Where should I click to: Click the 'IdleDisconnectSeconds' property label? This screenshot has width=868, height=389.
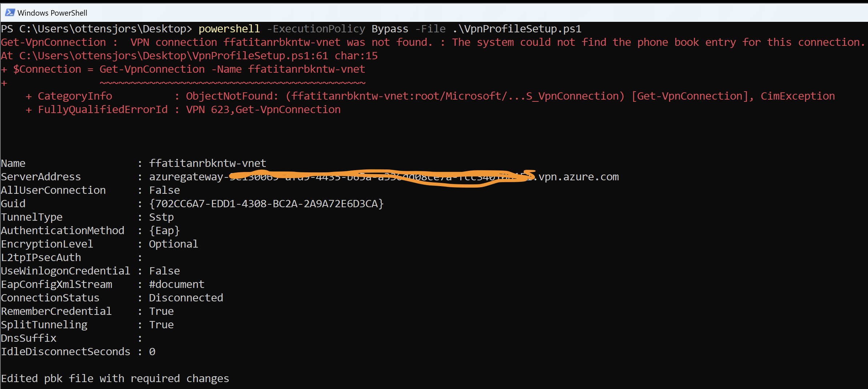[x=65, y=352]
